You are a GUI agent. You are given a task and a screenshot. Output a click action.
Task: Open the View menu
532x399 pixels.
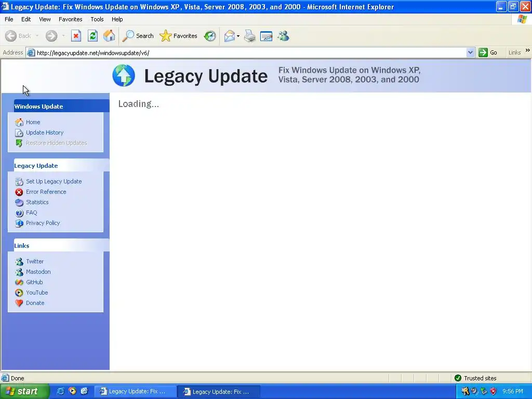(45, 19)
